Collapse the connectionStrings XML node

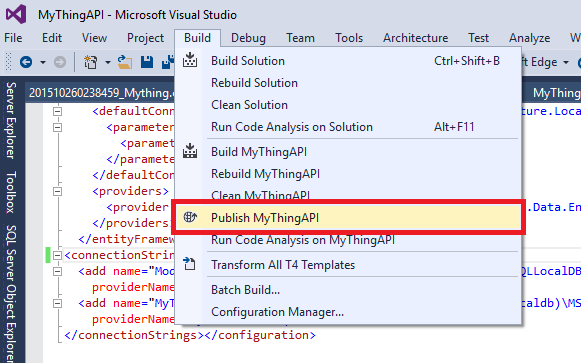point(57,255)
